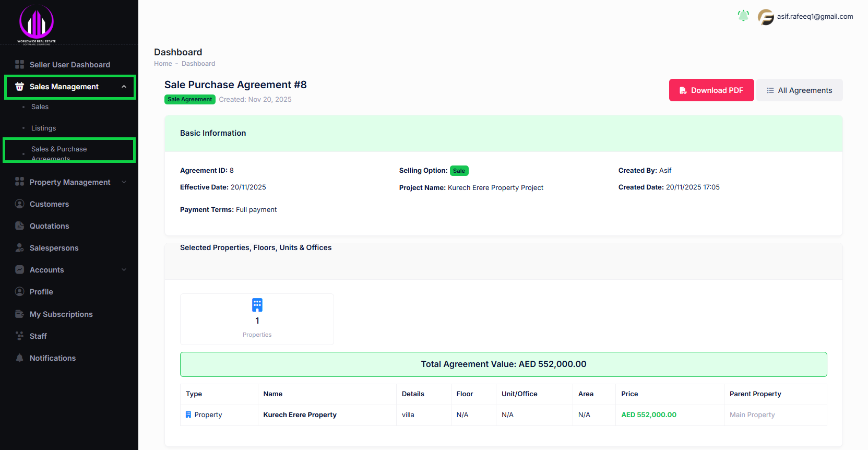Click the Seller User Dashboard grid icon
The image size is (868, 450).
coord(20,64)
